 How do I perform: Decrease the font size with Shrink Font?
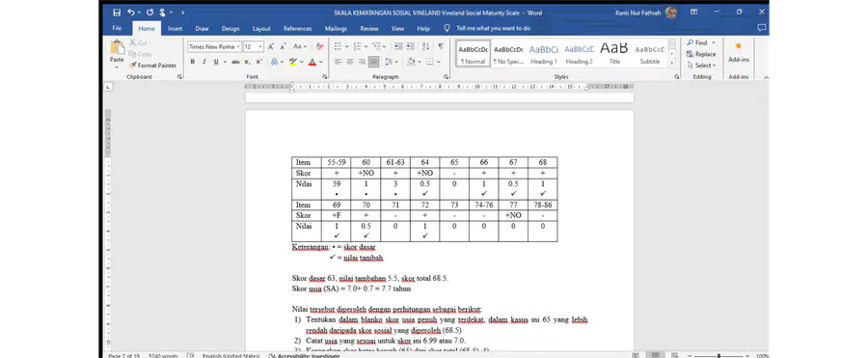point(283,46)
